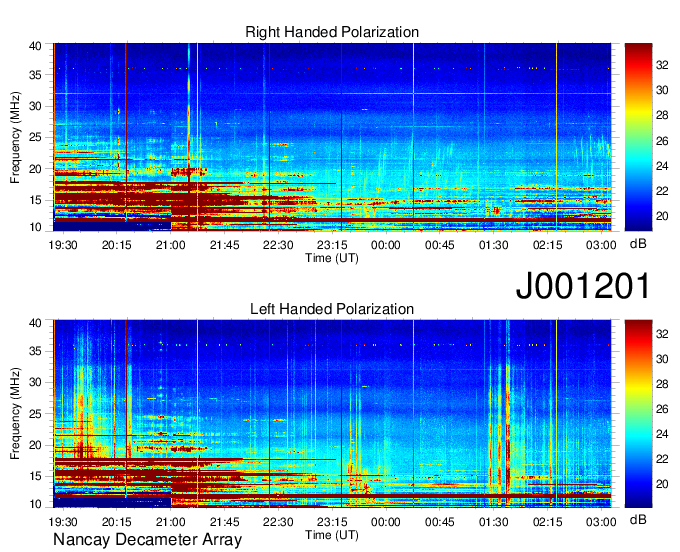Click the 26 value on Left Handed color bar
The height and width of the screenshot is (552, 680).
click(662, 409)
